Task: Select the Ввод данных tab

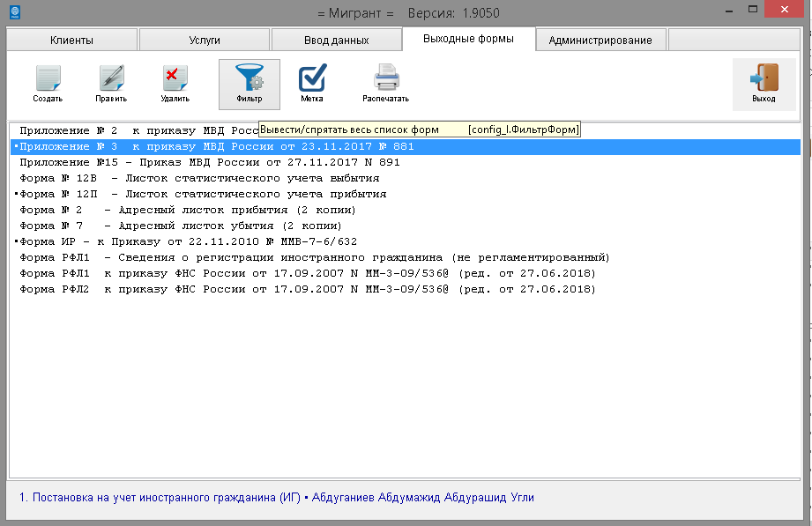Action: (336, 39)
